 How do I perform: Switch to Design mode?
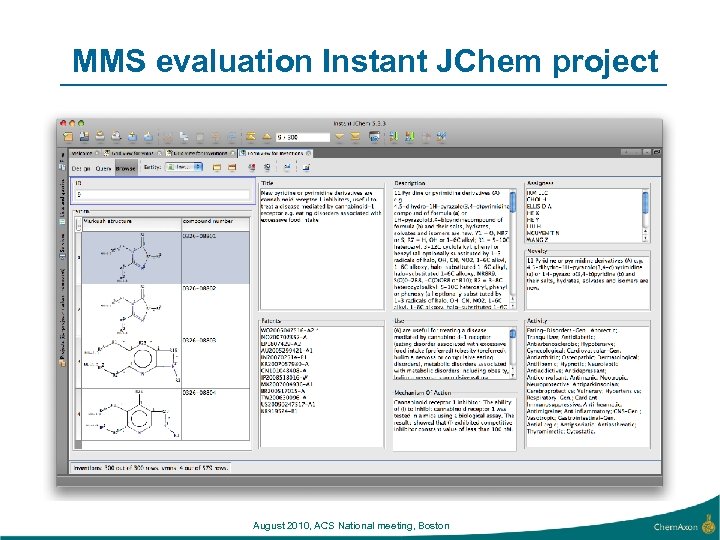click(81, 169)
